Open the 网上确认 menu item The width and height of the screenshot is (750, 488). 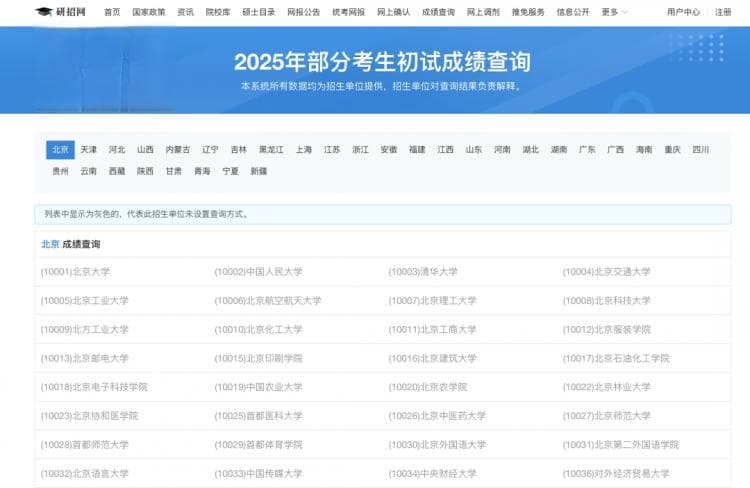tap(394, 12)
